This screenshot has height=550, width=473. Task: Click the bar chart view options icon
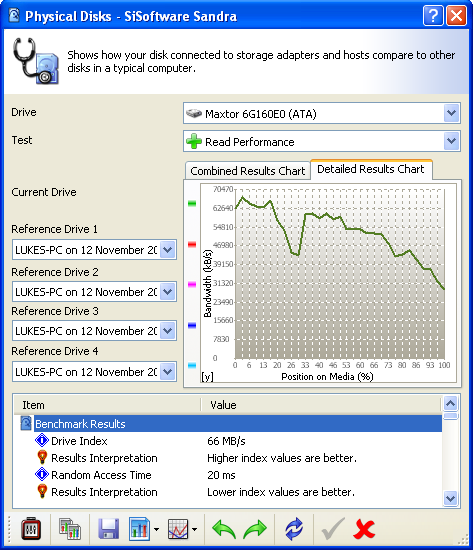pos(140,528)
